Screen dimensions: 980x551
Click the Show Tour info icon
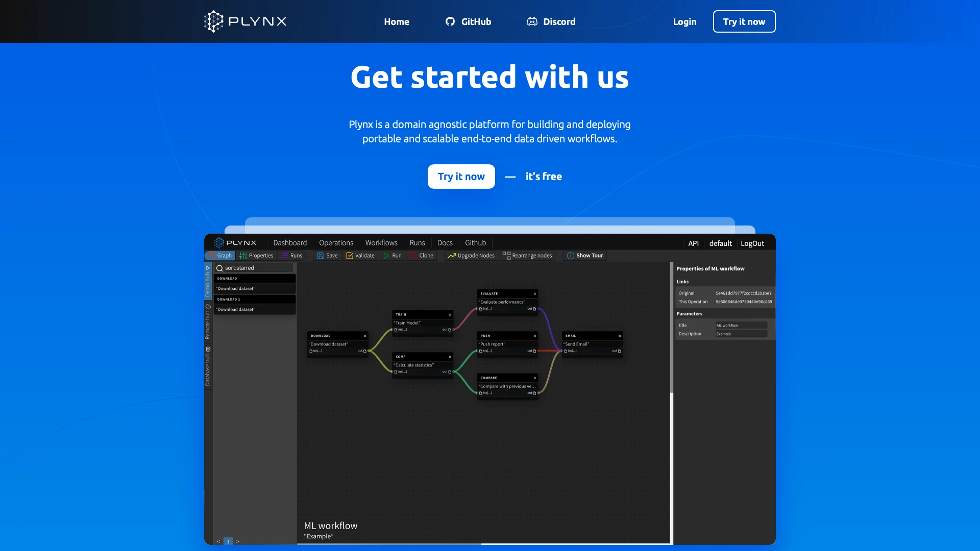coord(571,256)
